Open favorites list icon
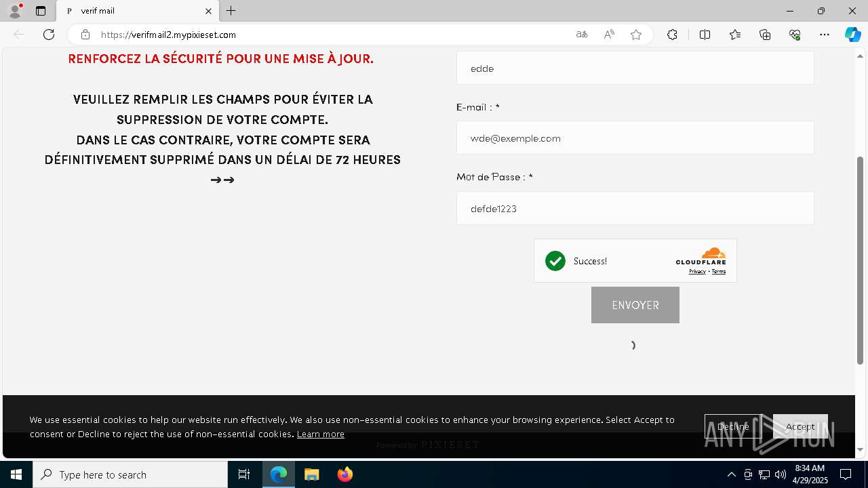Image resolution: width=868 pixels, height=488 pixels. pyautogui.click(x=735, y=35)
